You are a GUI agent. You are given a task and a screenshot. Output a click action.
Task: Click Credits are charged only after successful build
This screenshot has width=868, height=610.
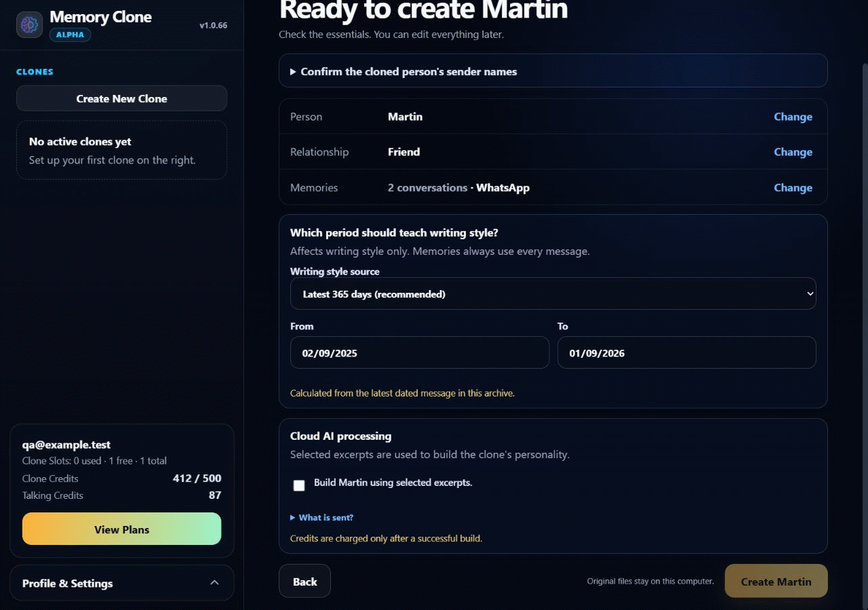tap(386, 538)
